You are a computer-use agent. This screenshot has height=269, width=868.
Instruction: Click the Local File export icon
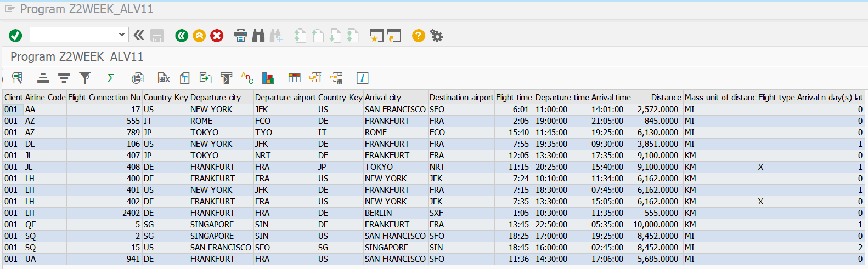pos(206,78)
